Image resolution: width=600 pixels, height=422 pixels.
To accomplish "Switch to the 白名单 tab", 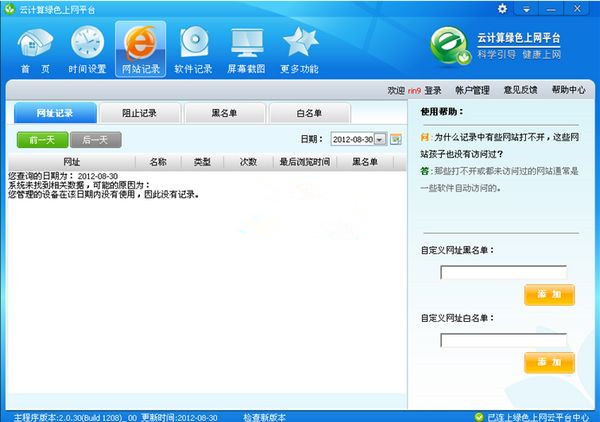I will [309, 112].
